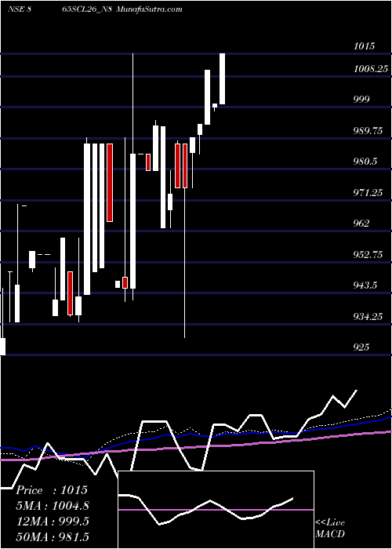
Task: Click the last candlestick reaching 1015
Action: click(x=222, y=78)
